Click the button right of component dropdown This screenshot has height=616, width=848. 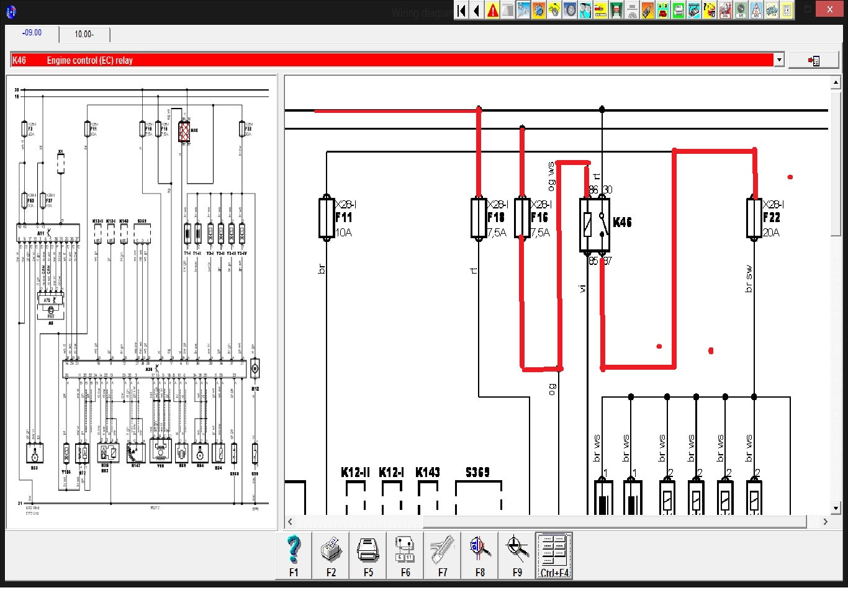[813, 60]
